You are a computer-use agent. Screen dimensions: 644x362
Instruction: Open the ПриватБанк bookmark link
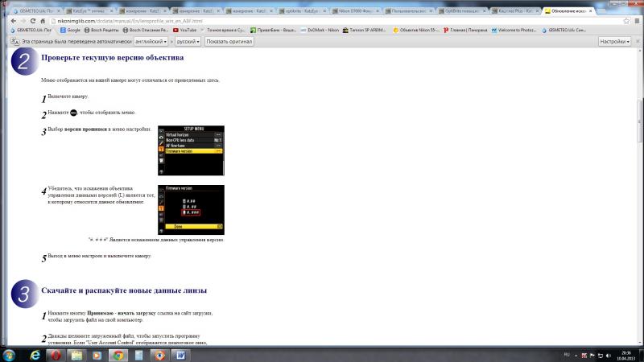click(273, 30)
